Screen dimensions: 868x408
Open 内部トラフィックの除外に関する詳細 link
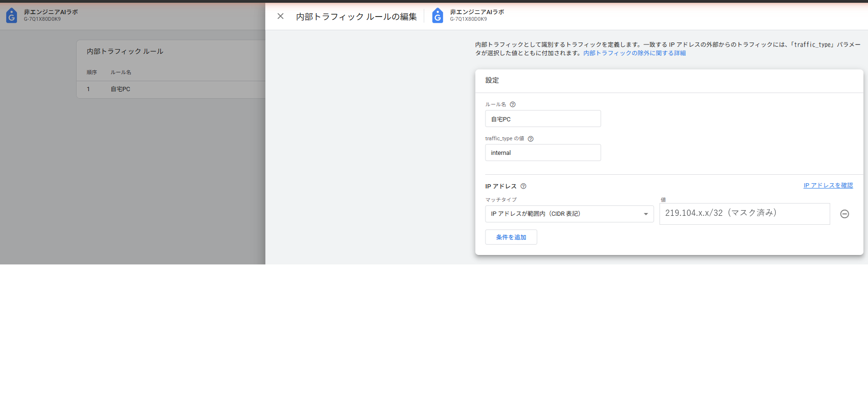click(x=634, y=53)
